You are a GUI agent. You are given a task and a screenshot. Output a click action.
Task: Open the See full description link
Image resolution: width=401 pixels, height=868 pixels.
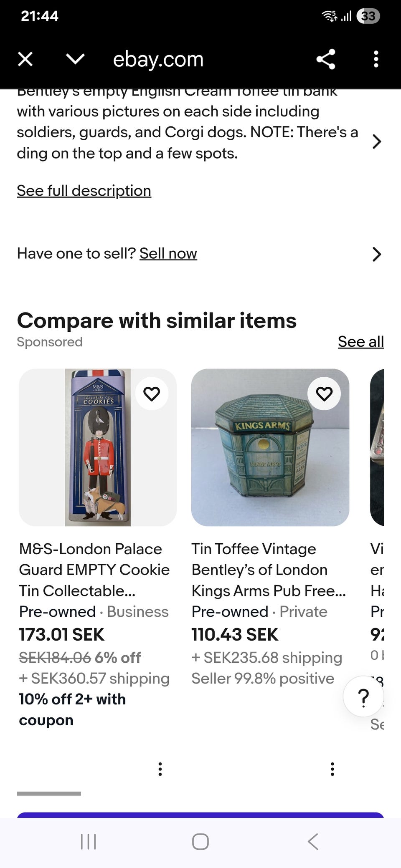point(84,191)
